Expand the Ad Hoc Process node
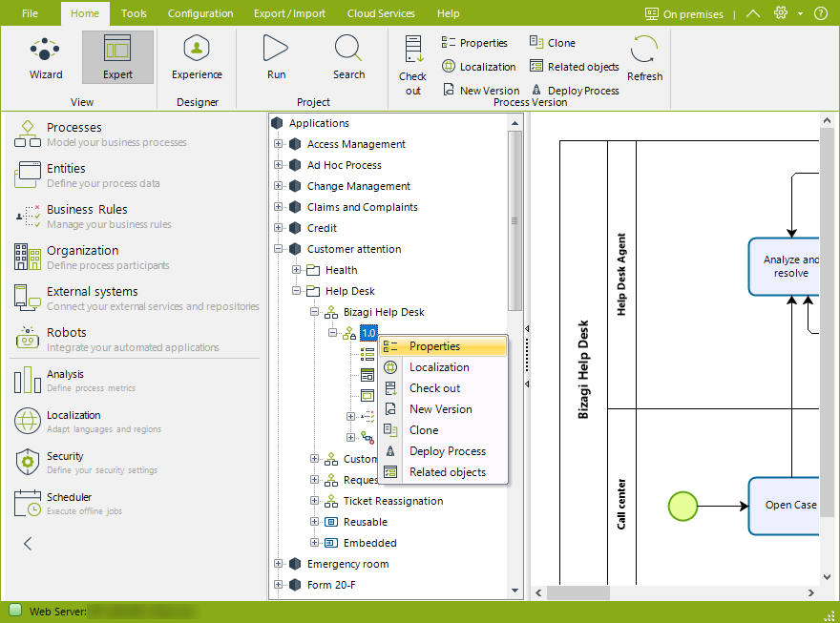Image resolution: width=840 pixels, height=623 pixels. 278,164
